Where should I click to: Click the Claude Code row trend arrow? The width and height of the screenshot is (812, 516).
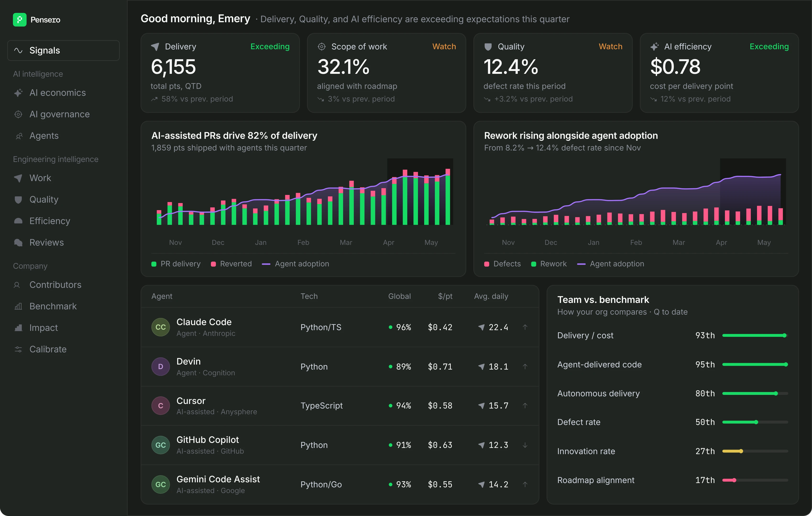(525, 327)
